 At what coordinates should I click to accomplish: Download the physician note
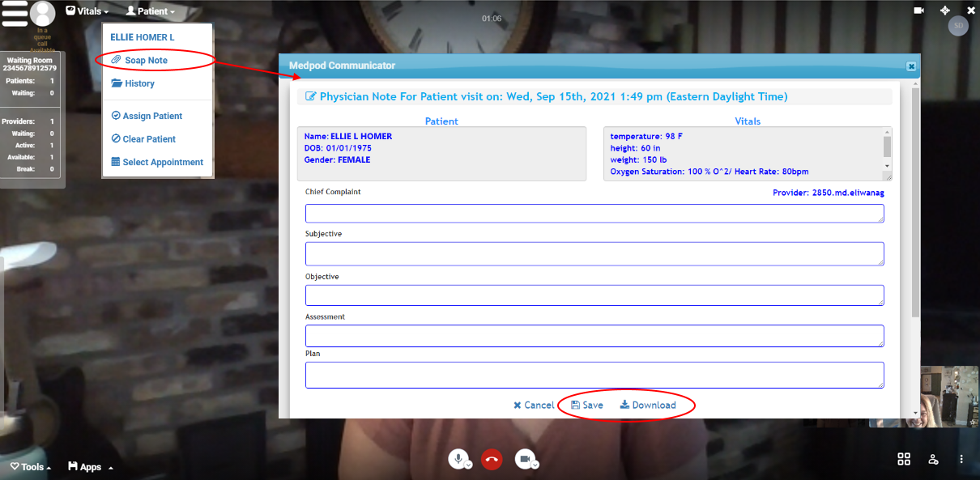point(648,405)
